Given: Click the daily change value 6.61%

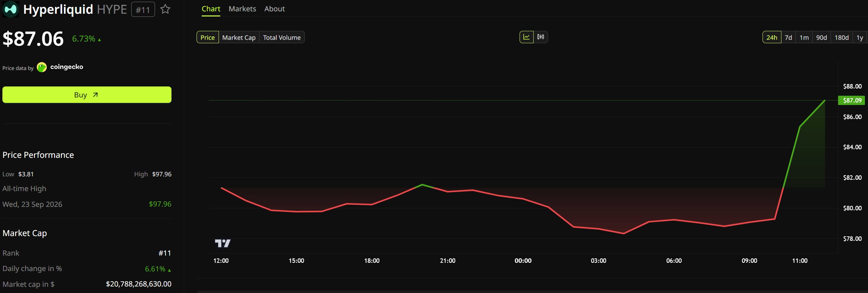Looking at the screenshot, I should [155, 269].
